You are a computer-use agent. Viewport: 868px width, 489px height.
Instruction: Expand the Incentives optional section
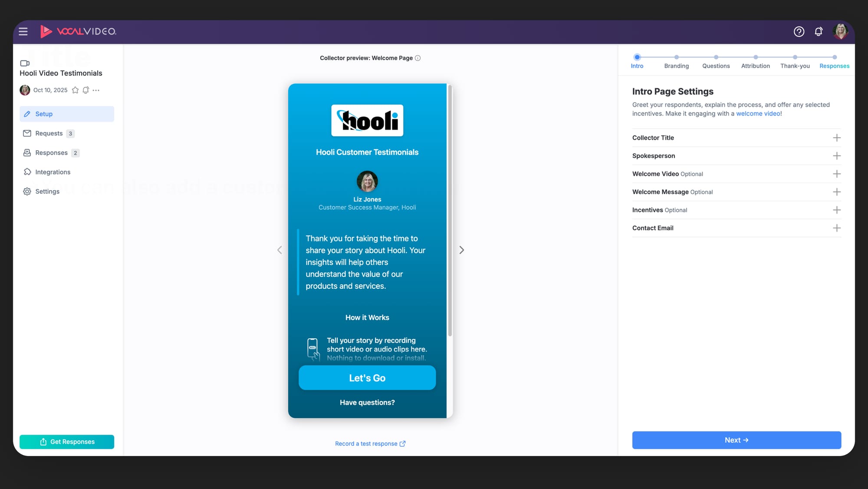pos(836,210)
